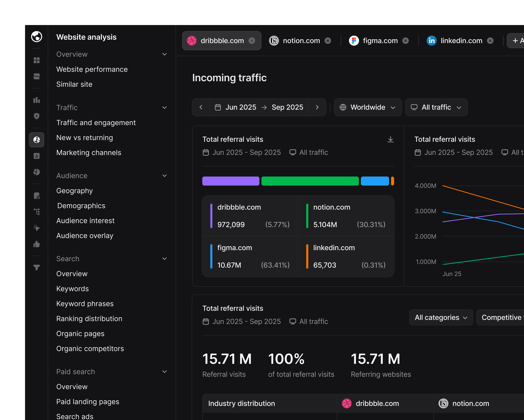This screenshot has width=524, height=420.
Task: Remove notion.com from comparison
Action: point(328,41)
